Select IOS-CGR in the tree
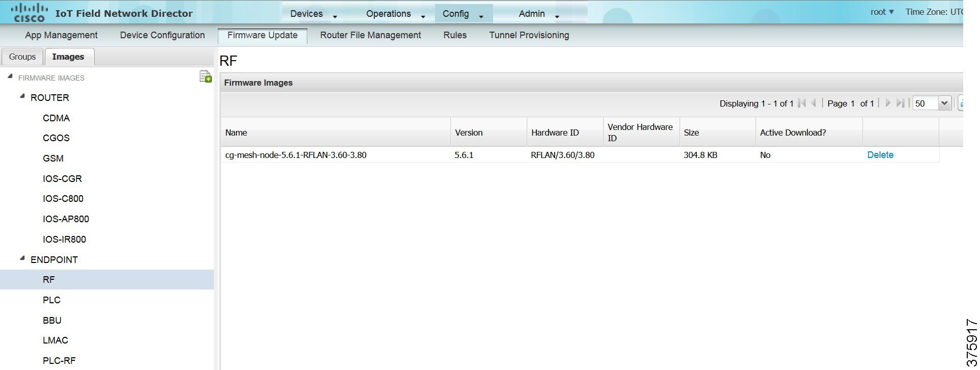 point(62,179)
